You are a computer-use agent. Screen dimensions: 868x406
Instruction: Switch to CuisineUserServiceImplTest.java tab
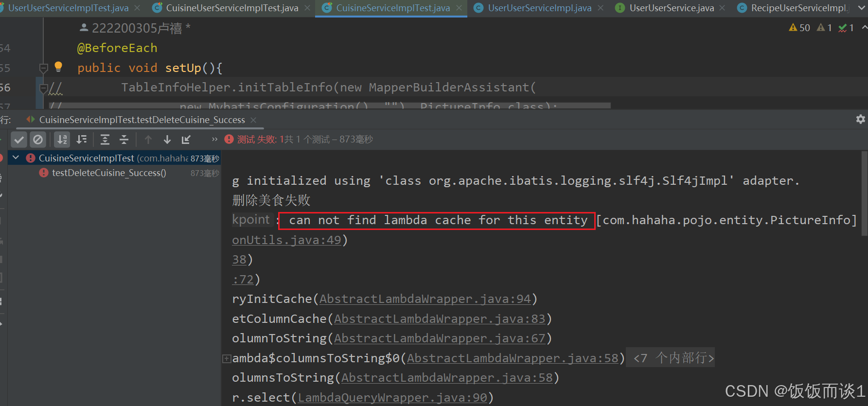(232, 8)
